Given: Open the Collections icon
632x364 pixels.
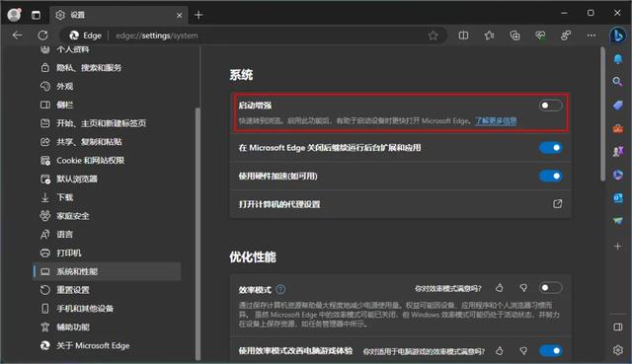Looking at the screenshot, I should (514, 36).
